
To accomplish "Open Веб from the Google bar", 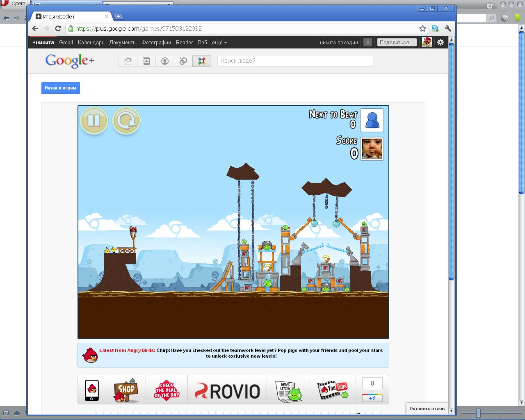I will click(x=202, y=42).
